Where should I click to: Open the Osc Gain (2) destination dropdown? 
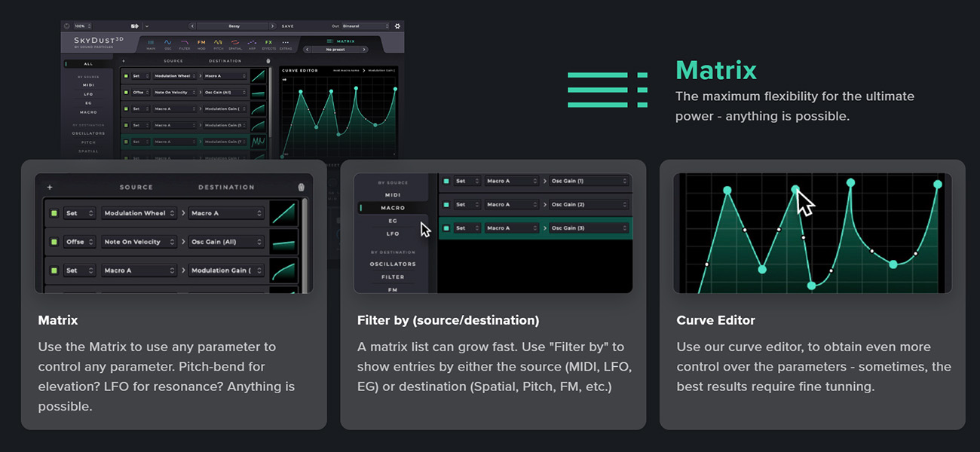click(589, 204)
